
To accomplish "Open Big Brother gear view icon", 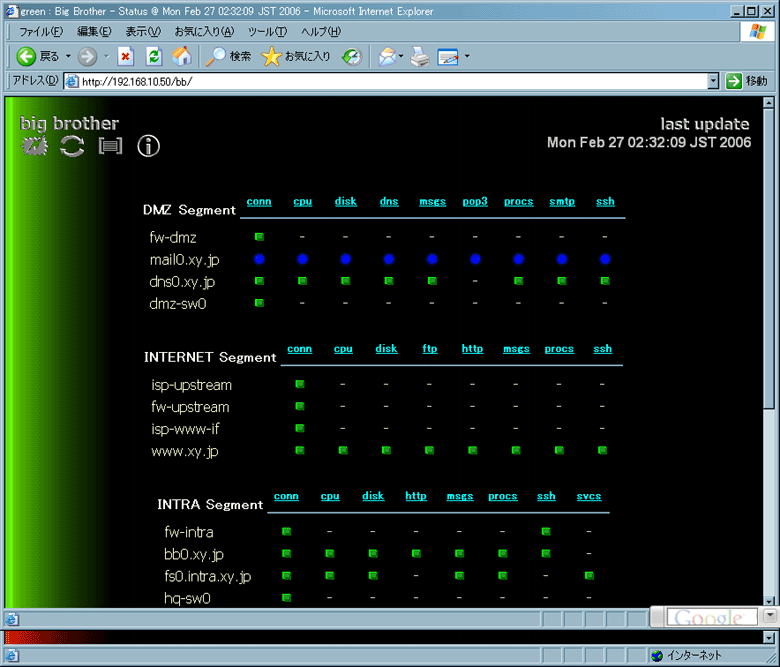I will click(34, 146).
